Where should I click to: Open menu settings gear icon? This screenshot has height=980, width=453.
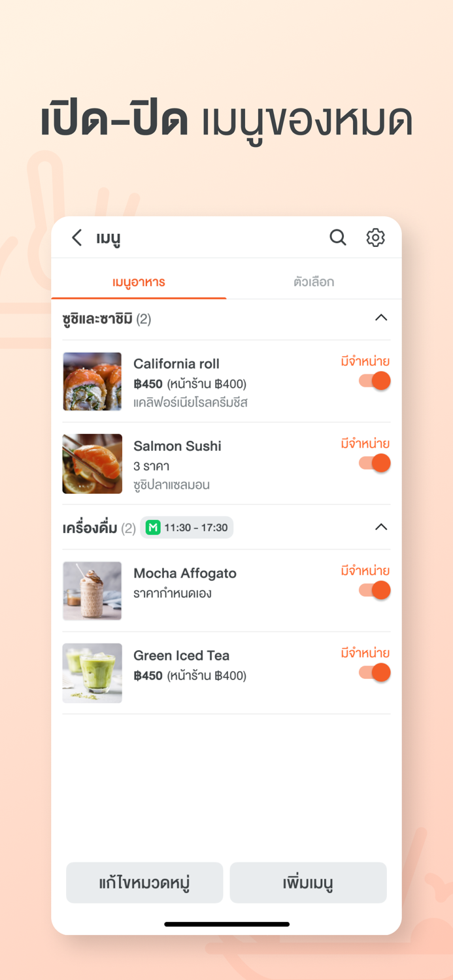click(375, 237)
